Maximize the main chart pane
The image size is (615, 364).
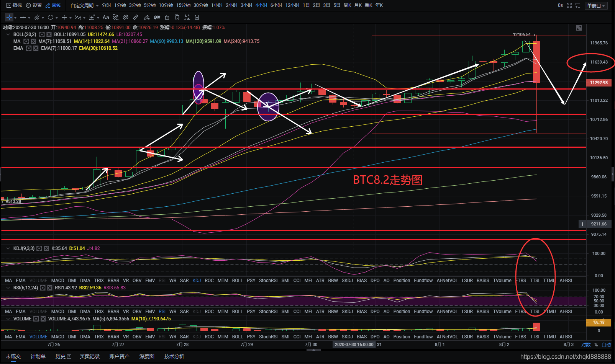pos(579,28)
